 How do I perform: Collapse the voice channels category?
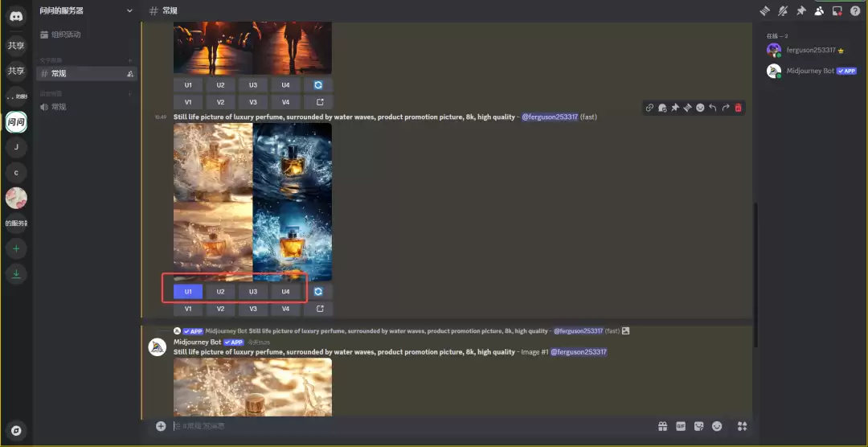click(x=51, y=93)
